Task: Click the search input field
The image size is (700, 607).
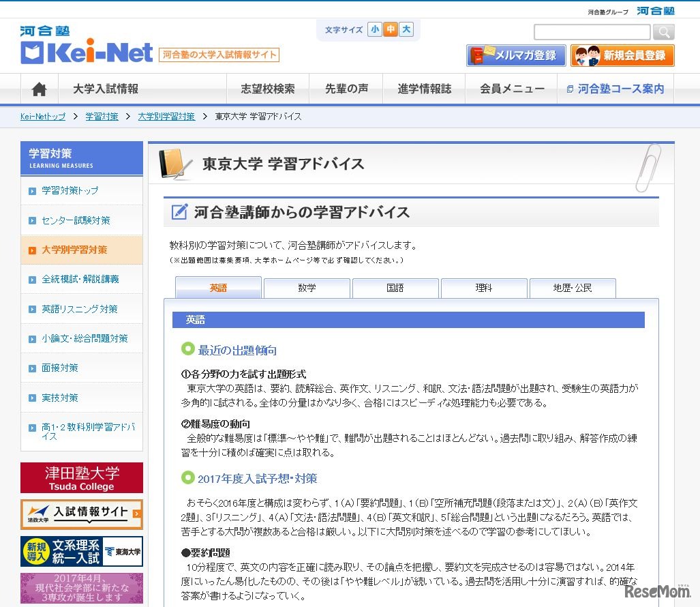Action: [x=592, y=32]
